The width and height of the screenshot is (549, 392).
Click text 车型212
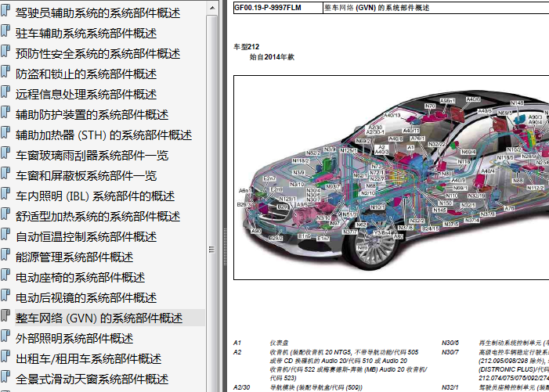tap(246, 46)
